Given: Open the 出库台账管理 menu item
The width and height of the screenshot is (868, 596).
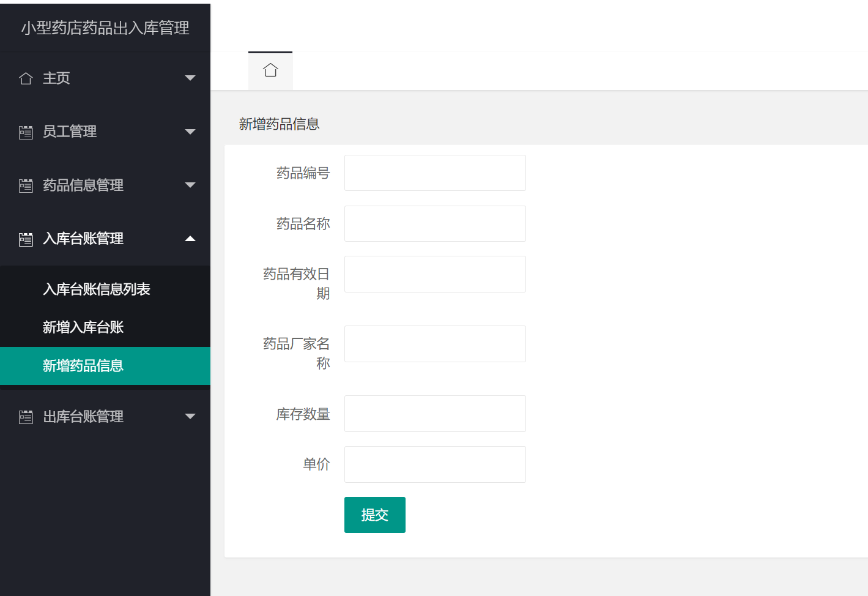Looking at the screenshot, I should tap(105, 416).
